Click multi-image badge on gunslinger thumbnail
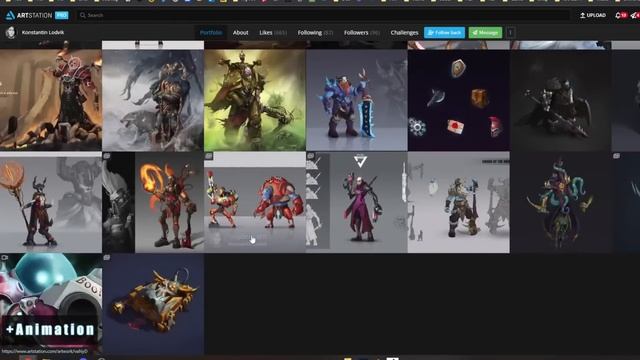Image resolution: width=640 pixels, height=360 pixels. (311, 156)
